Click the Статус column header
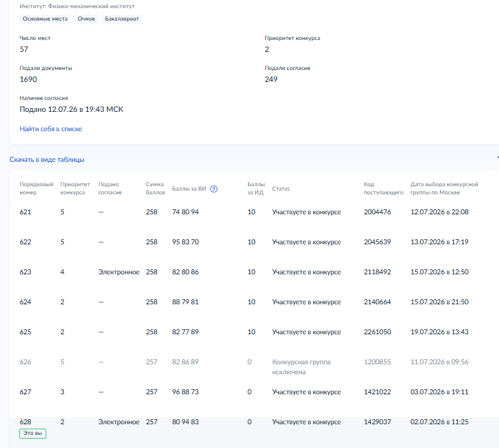Screen dimensions: 499x448 point(281,189)
